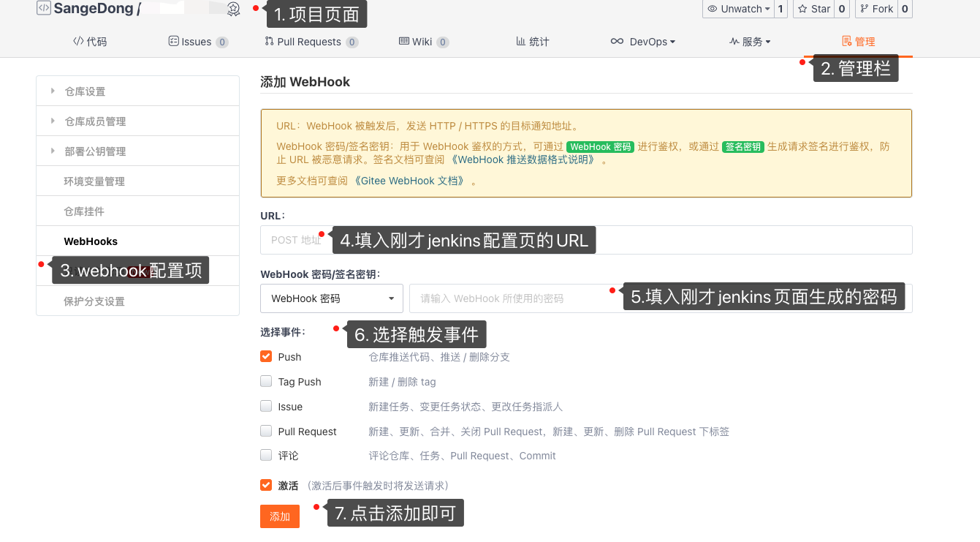The image size is (980, 542).
Task: Toggle the 激活 checkbox
Action: [x=266, y=485]
